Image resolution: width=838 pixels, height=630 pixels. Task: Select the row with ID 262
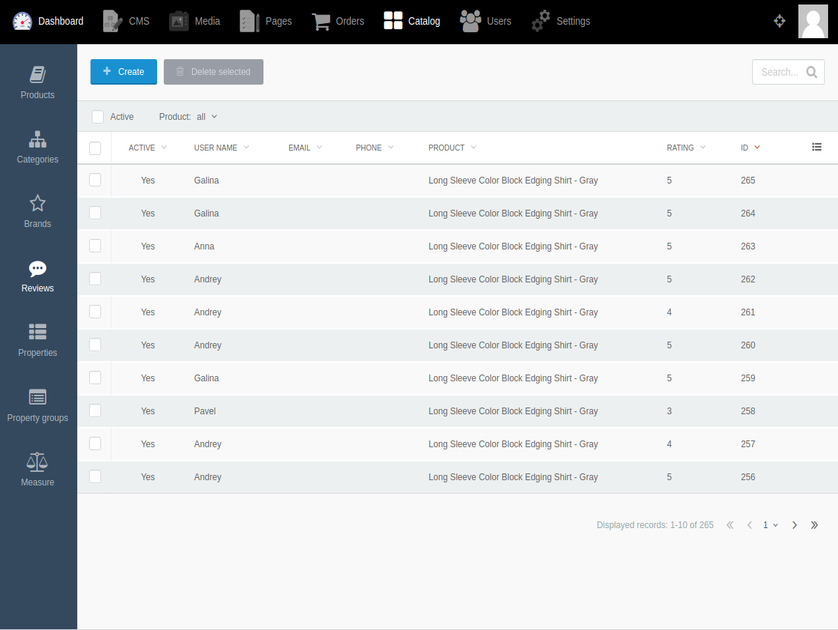coord(95,279)
